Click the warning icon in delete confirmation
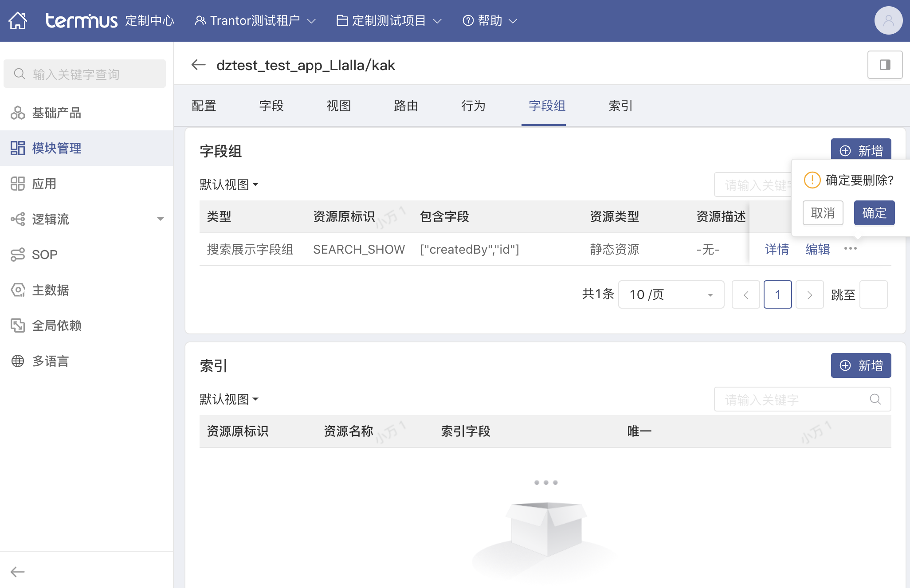Image resolution: width=910 pixels, height=588 pixels. tap(812, 180)
